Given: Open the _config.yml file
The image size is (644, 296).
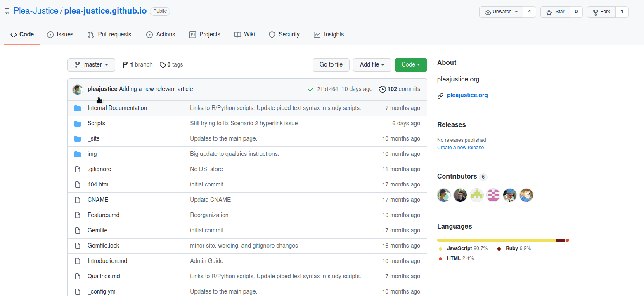Looking at the screenshot, I should coord(102,291).
